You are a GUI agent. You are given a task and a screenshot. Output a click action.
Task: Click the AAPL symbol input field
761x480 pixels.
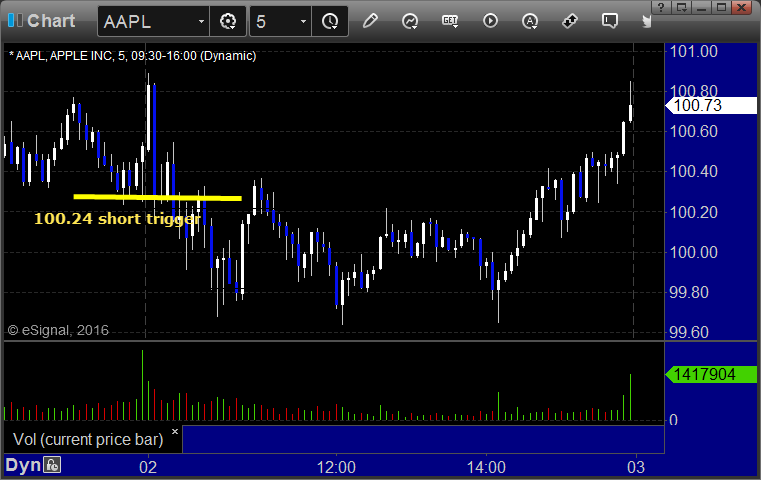tap(147, 22)
